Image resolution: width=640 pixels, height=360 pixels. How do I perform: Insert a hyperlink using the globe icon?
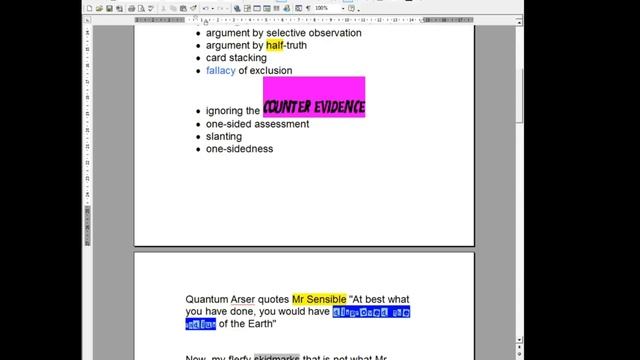tap(237, 8)
